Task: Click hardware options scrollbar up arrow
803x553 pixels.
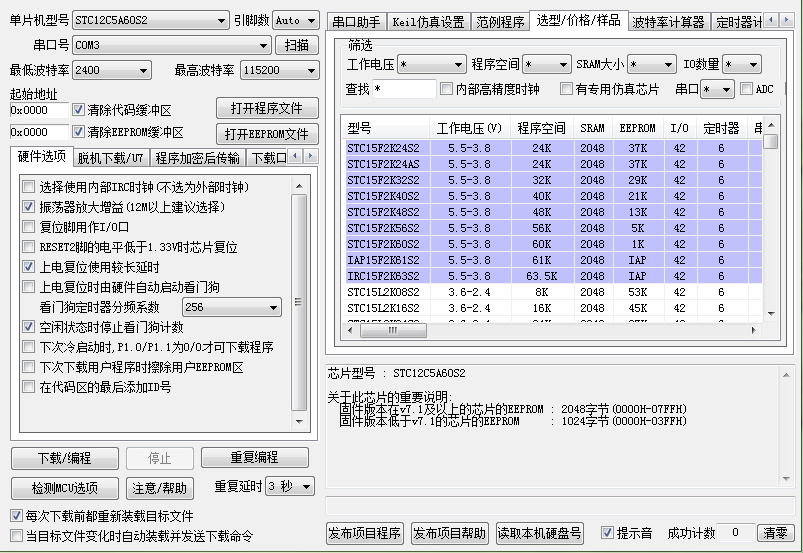Action: (299, 186)
